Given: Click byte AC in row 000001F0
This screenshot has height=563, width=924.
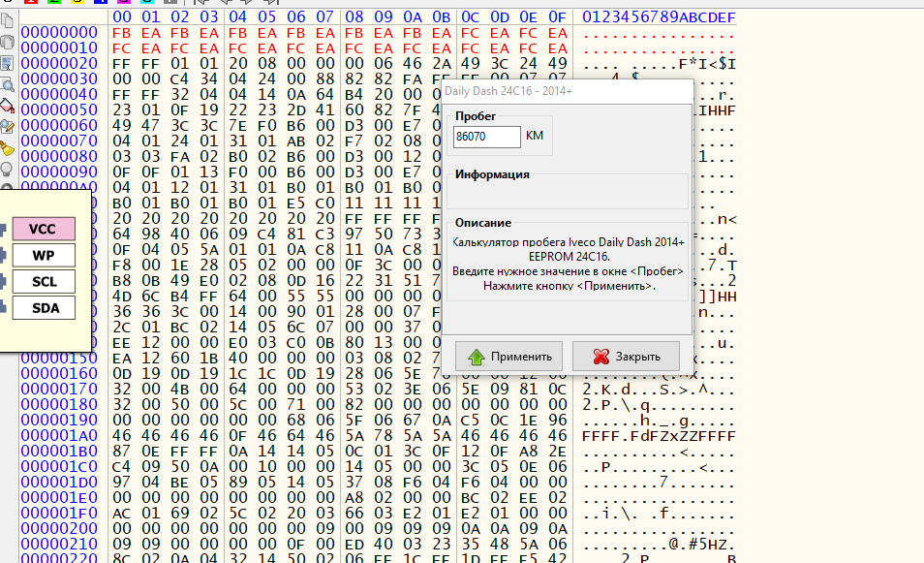Looking at the screenshot, I should click(121, 514).
